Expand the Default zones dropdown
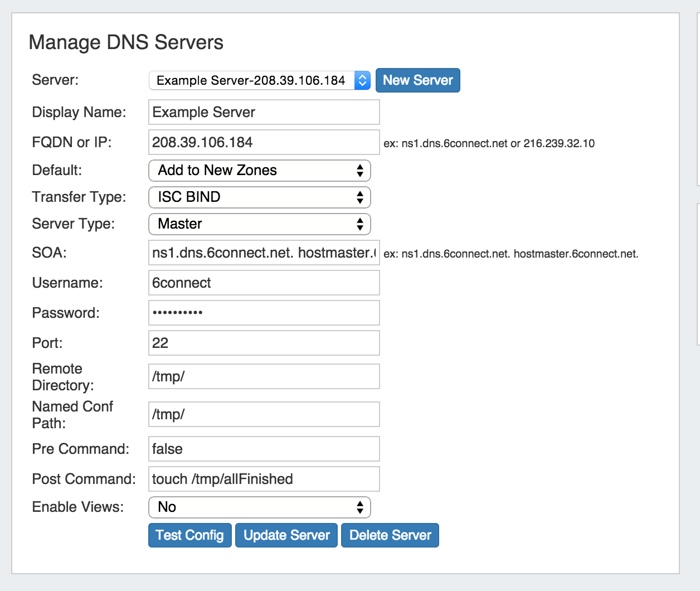 pos(259,171)
